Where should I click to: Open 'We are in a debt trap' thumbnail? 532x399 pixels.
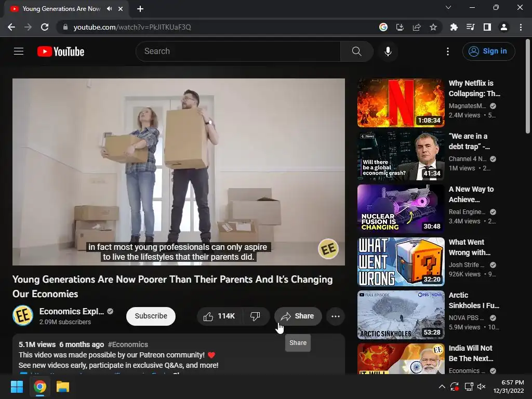[401, 156]
